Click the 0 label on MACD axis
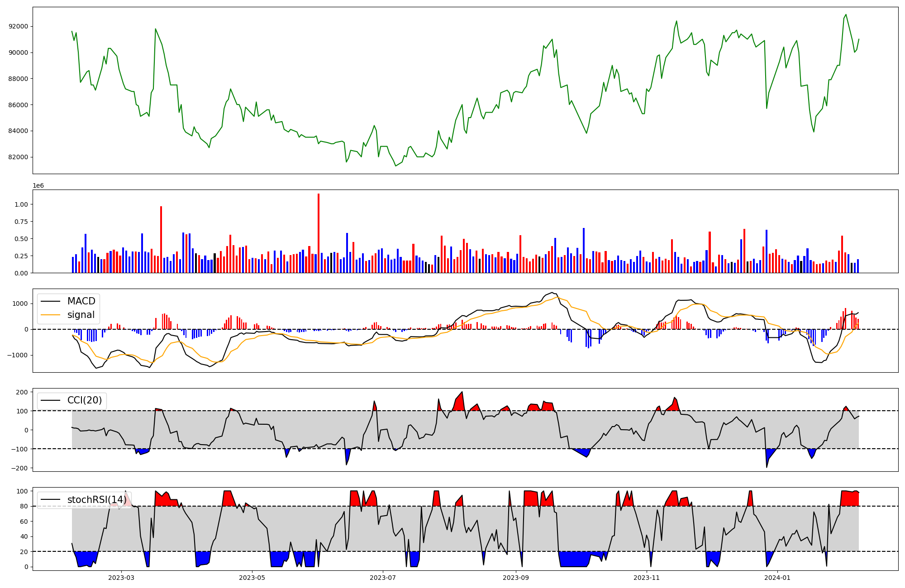 [26, 329]
